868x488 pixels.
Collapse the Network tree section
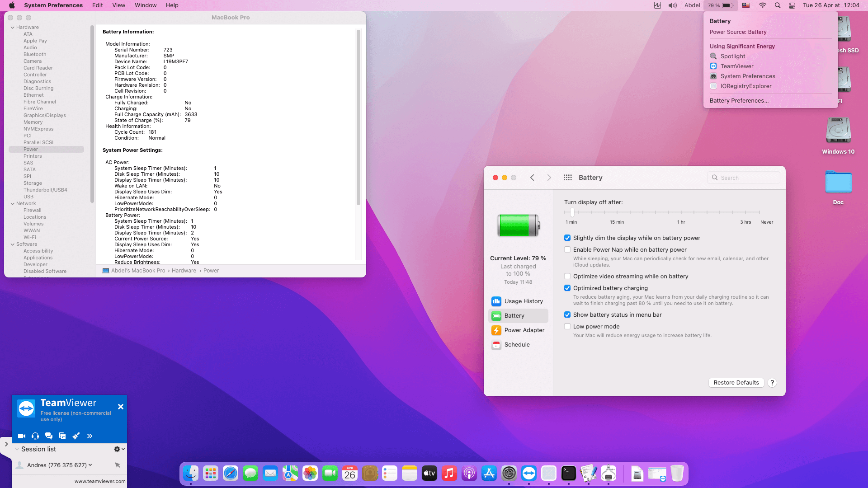13,204
